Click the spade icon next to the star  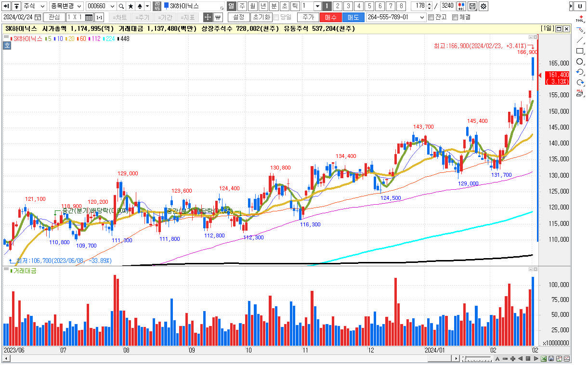[x=140, y=6]
